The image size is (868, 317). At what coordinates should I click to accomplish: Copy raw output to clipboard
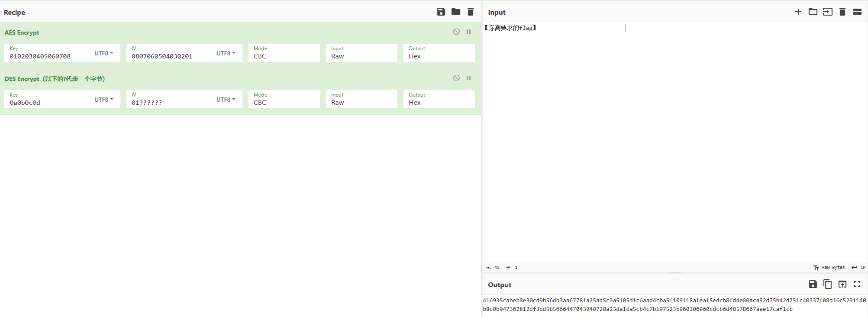coord(827,284)
